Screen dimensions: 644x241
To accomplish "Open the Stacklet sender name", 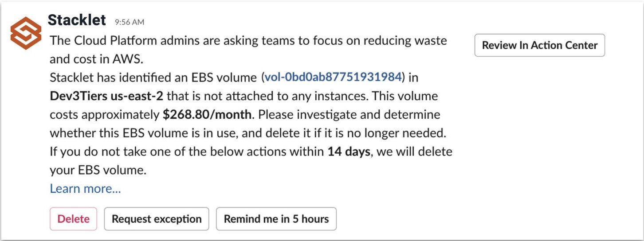I will point(77,20).
